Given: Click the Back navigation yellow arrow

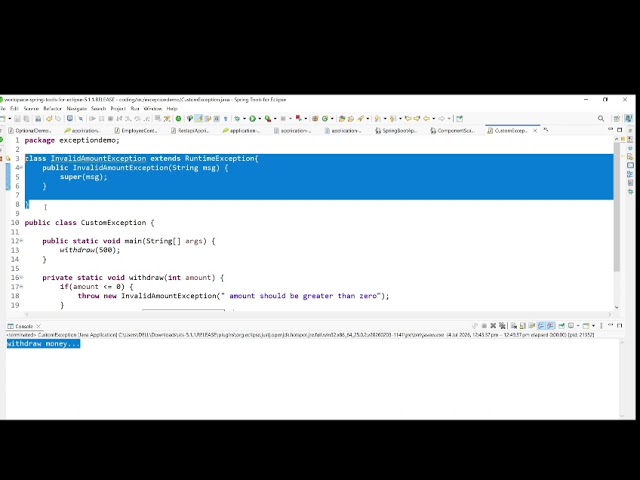Looking at the screenshot, I should [426, 119].
